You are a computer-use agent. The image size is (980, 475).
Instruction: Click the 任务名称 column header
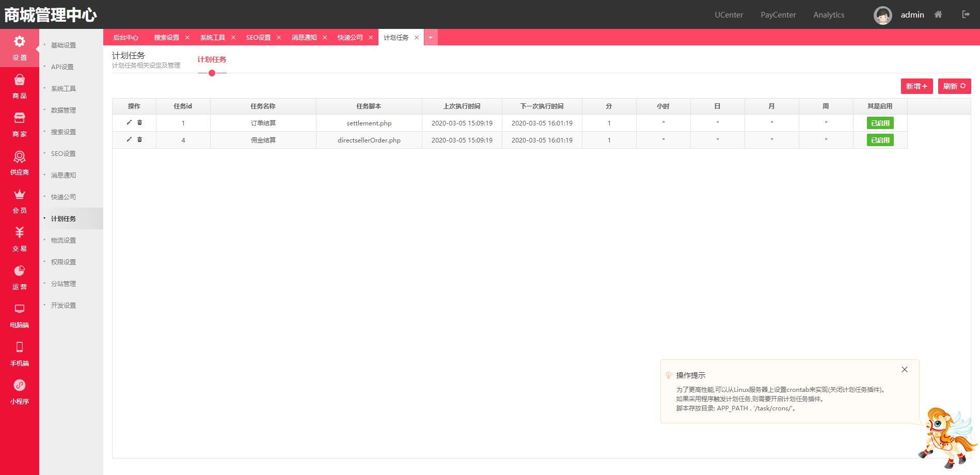[x=263, y=106]
